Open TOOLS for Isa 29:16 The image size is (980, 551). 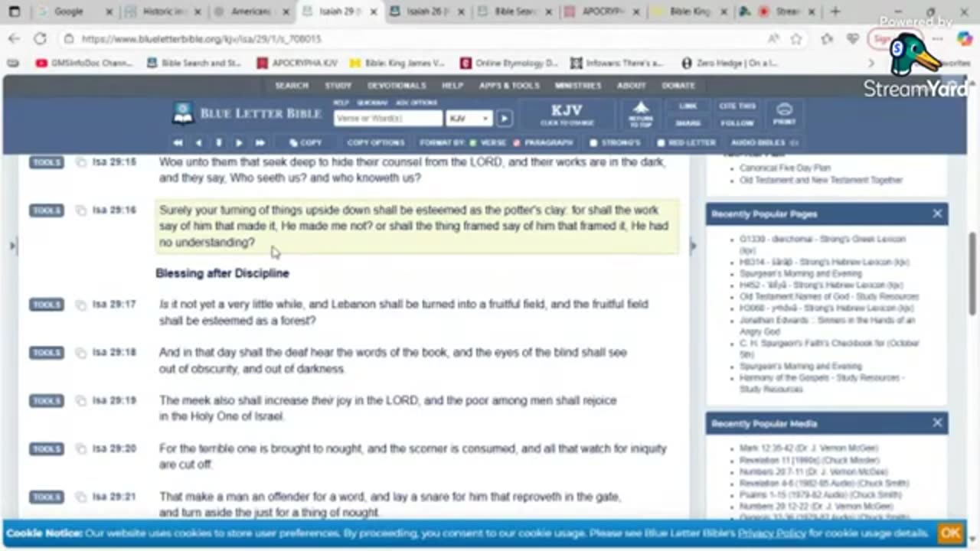(x=46, y=210)
